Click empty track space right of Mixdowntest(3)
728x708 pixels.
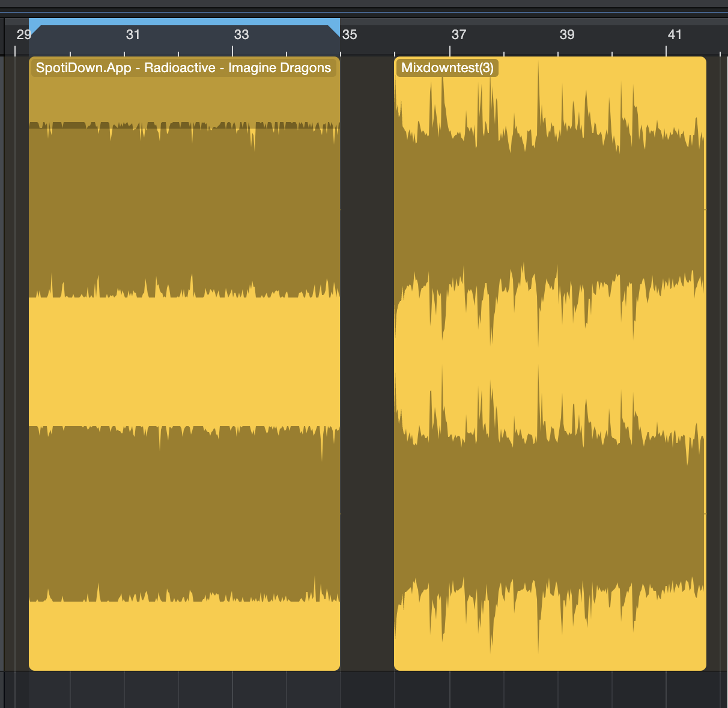(x=717, y=361)
